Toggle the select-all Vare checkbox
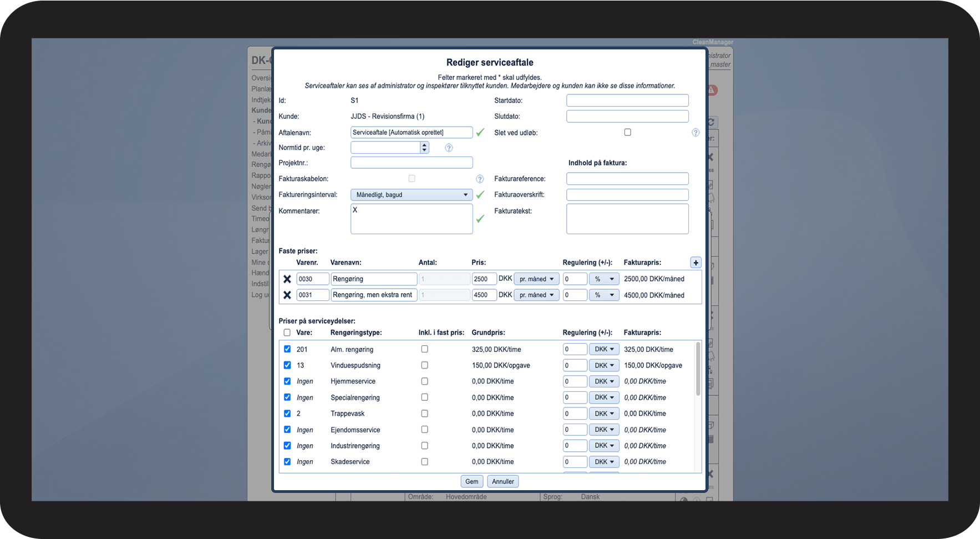This screenshot has height=539, width=980. [x=287, y=333]
